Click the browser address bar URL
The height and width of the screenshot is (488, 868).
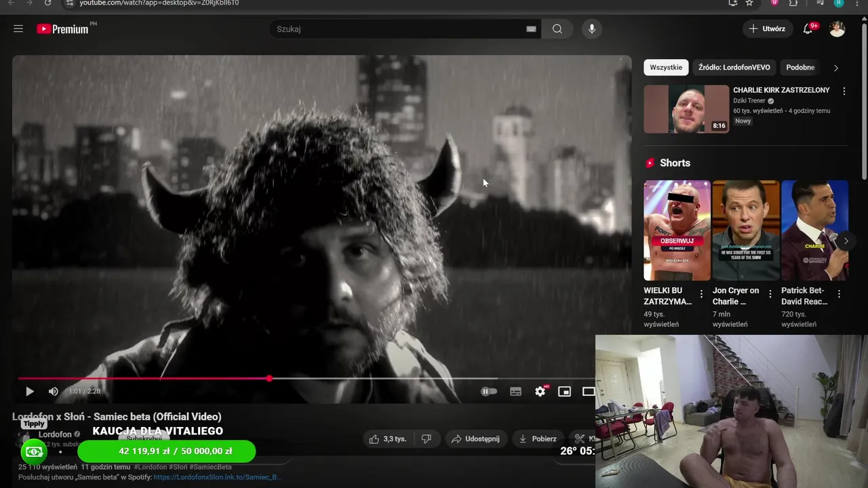(x=159, y=3)
